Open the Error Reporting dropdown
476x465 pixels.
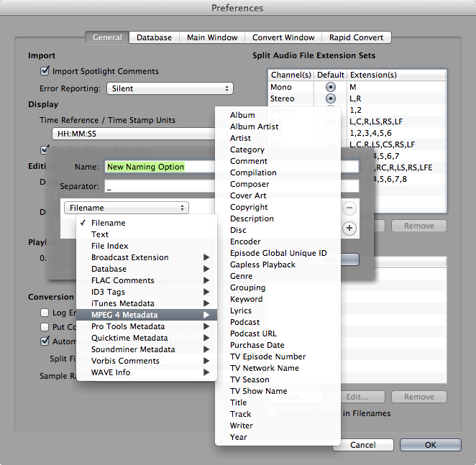[x=170, y=89]
